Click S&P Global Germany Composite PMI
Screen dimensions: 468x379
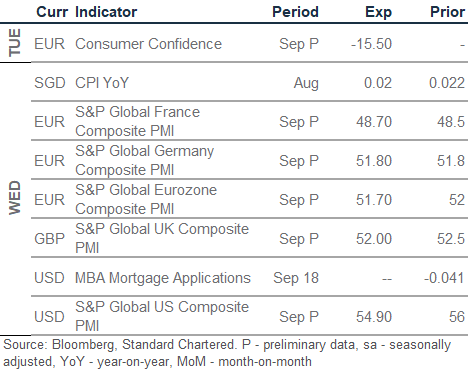click(144, 160)
